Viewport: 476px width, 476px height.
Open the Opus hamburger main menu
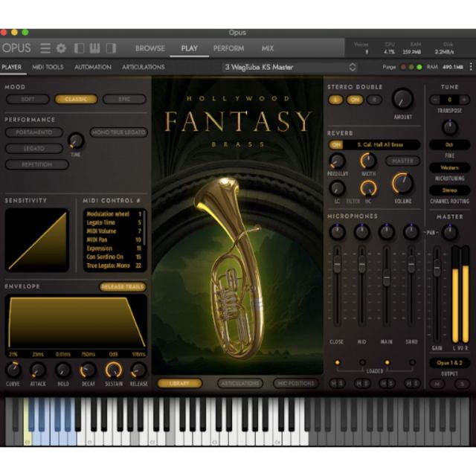pyautogui.click(x=45, y=48)
